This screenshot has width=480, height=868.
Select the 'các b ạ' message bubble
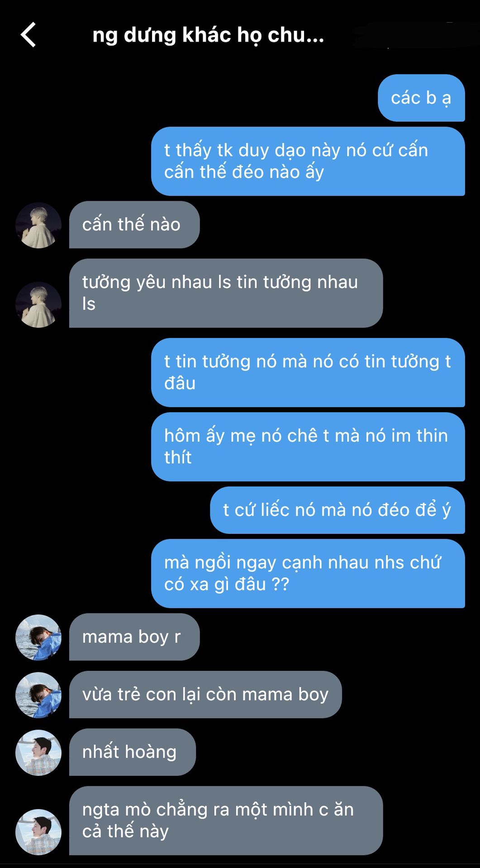(421, 98)
